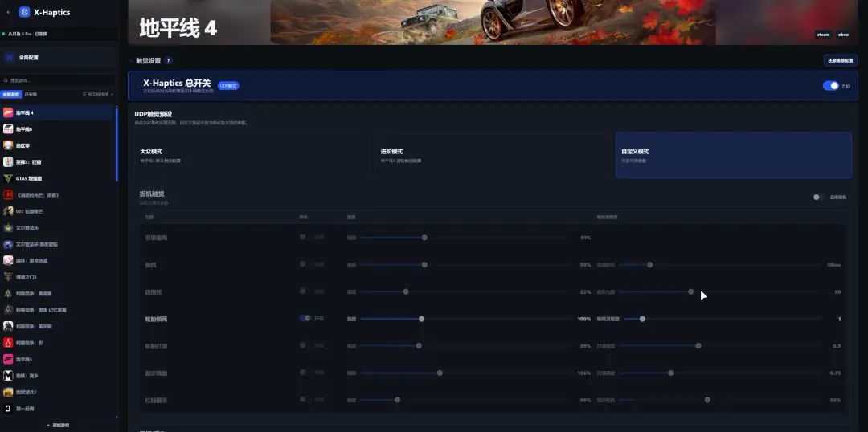Click the sidebar game list scrollbar
Image resolution: width=868 pixels, height=432 pixels.
tap(117, 145)
